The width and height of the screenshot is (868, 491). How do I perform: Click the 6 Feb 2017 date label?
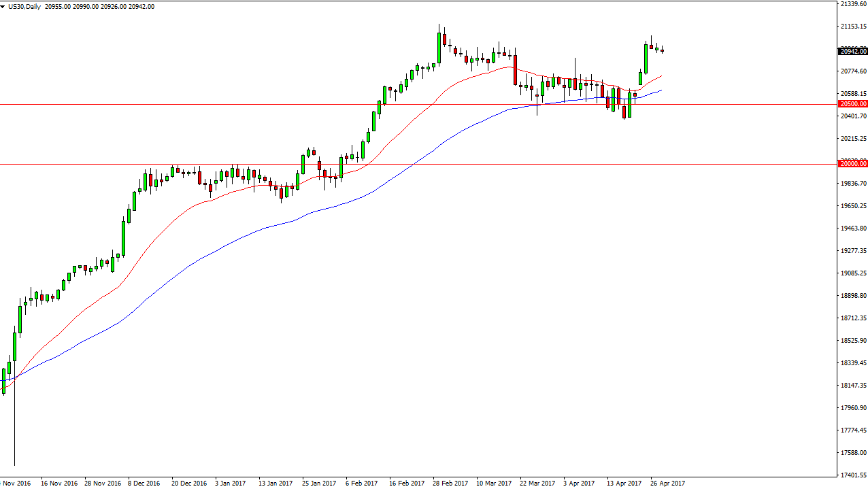click(x=361, y=484)
